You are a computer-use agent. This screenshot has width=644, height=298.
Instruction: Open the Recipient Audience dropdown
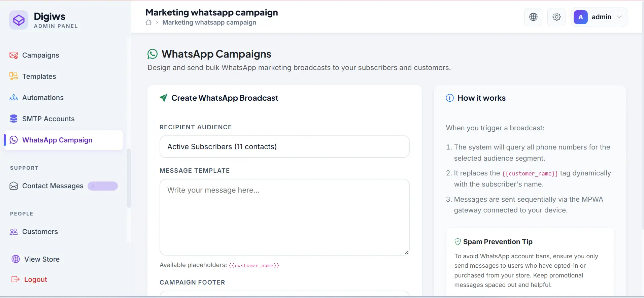pyautogui.click(x=284, y=147)
